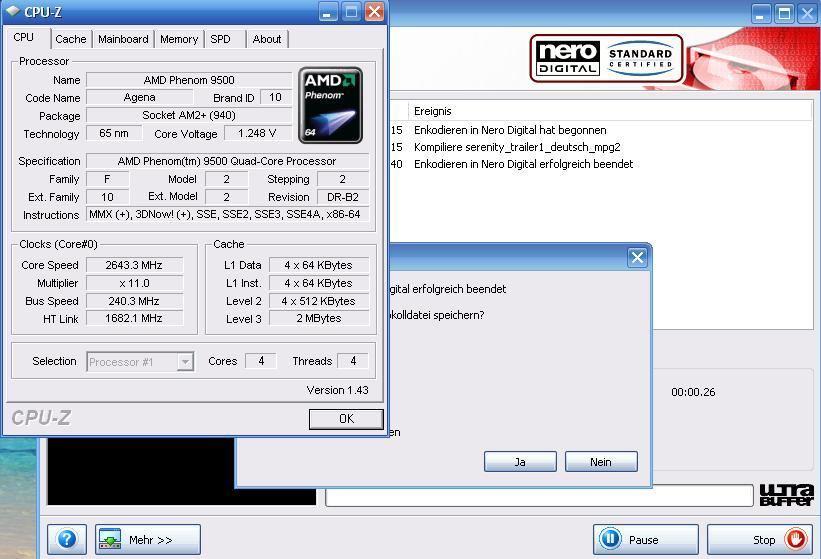Click the Ultra Buffer logo
821x559 pixels.
pyautogui.click(x=786, y=495)
